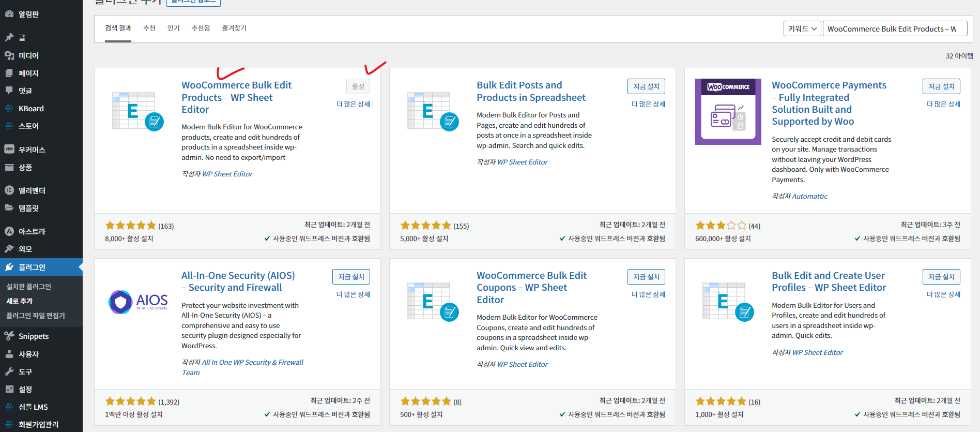
Task: Click the Automattic author link
Action: pyautogui.click(x=809, y=196)
